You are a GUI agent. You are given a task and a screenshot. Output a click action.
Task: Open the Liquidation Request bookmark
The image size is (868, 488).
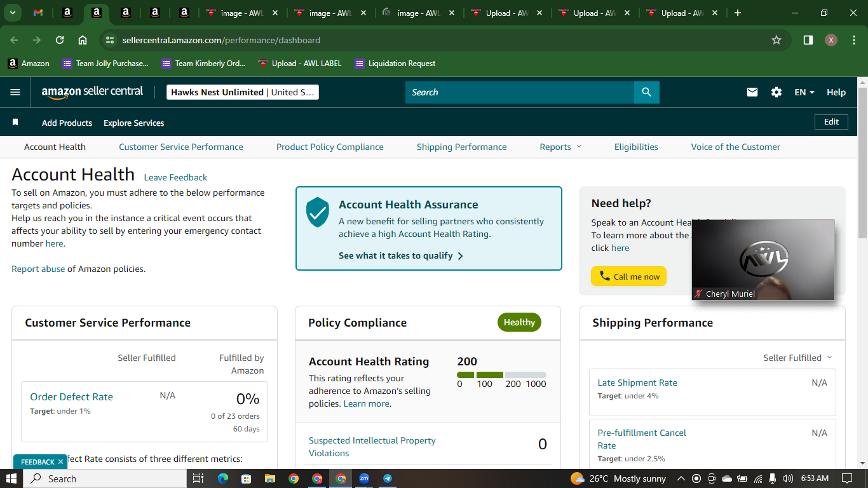pos(395,64)
